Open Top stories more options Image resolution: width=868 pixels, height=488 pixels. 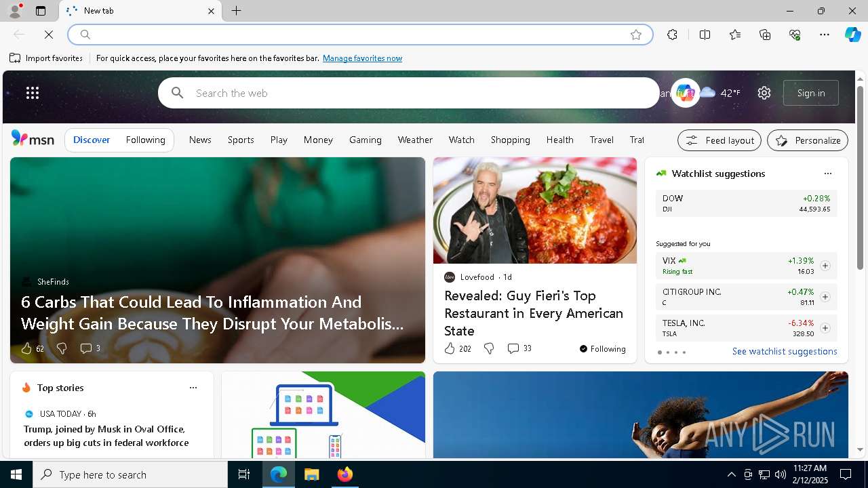193,388
